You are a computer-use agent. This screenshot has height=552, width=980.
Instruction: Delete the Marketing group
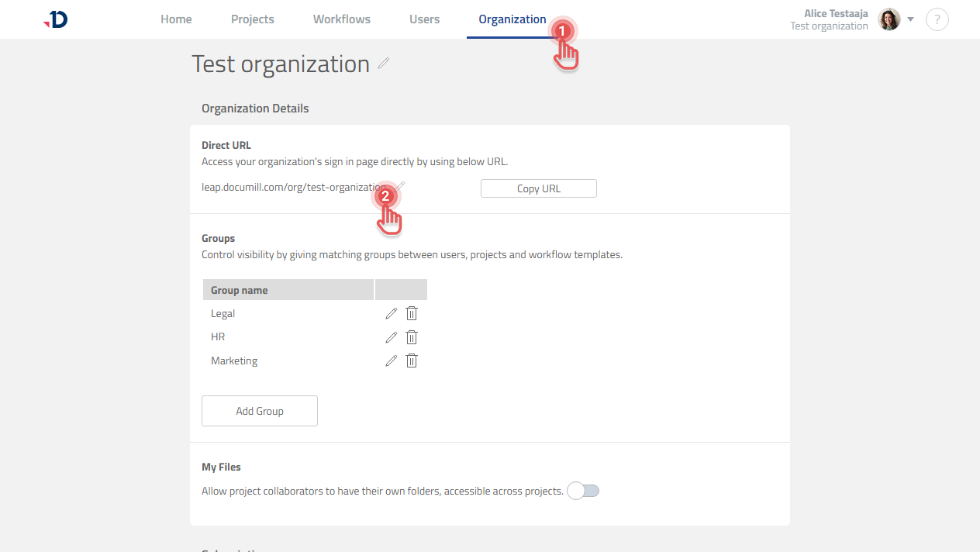412,361
